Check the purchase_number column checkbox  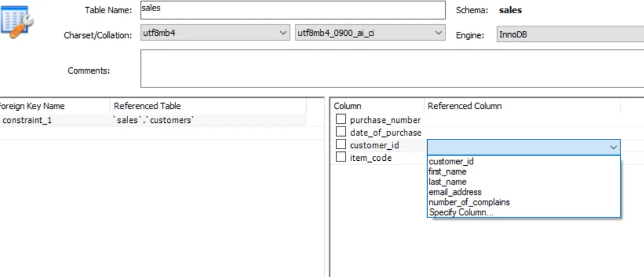(x=341, y=120)
